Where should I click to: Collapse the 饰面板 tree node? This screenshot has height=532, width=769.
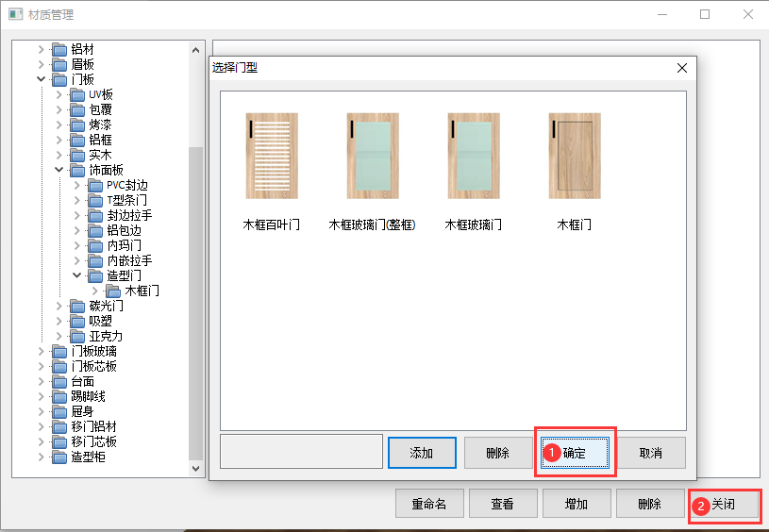pos(59,170)
